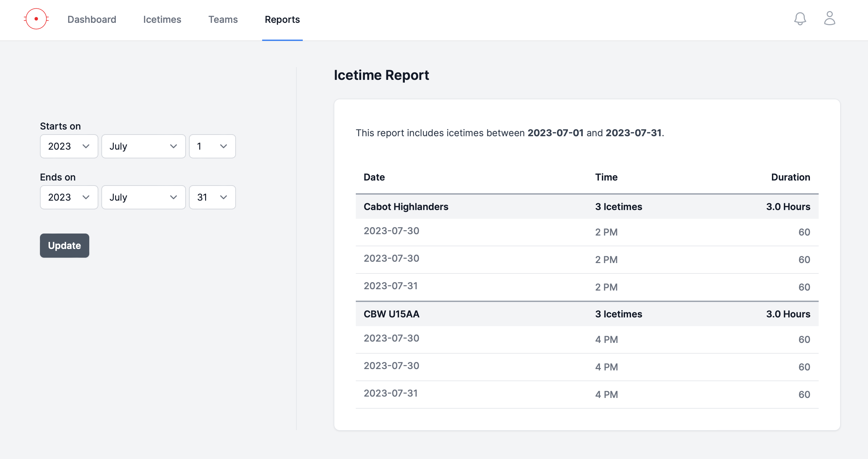Click CBW U15AA 2023-07-31 date cell
This screenshot has height=459, width=868.
[x=390, y=393]
